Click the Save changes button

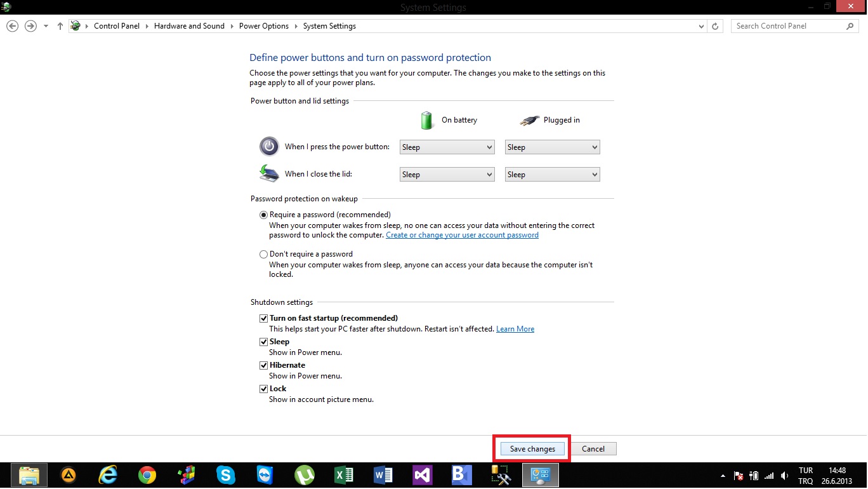point(532,449)
